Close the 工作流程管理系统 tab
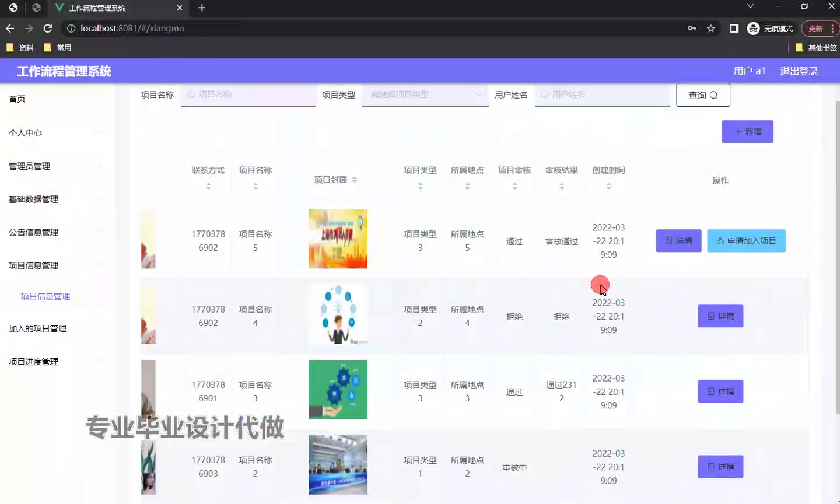 (180, 8)
